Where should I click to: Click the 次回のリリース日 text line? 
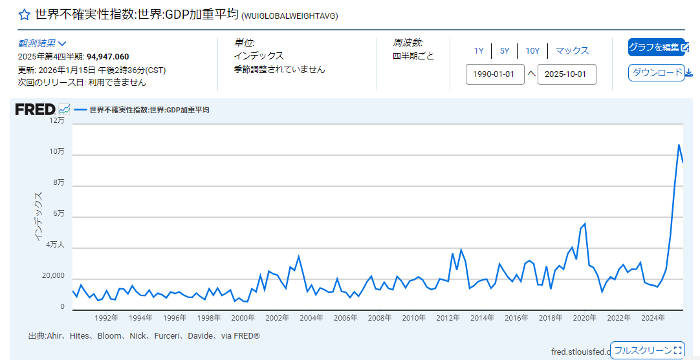82,83
